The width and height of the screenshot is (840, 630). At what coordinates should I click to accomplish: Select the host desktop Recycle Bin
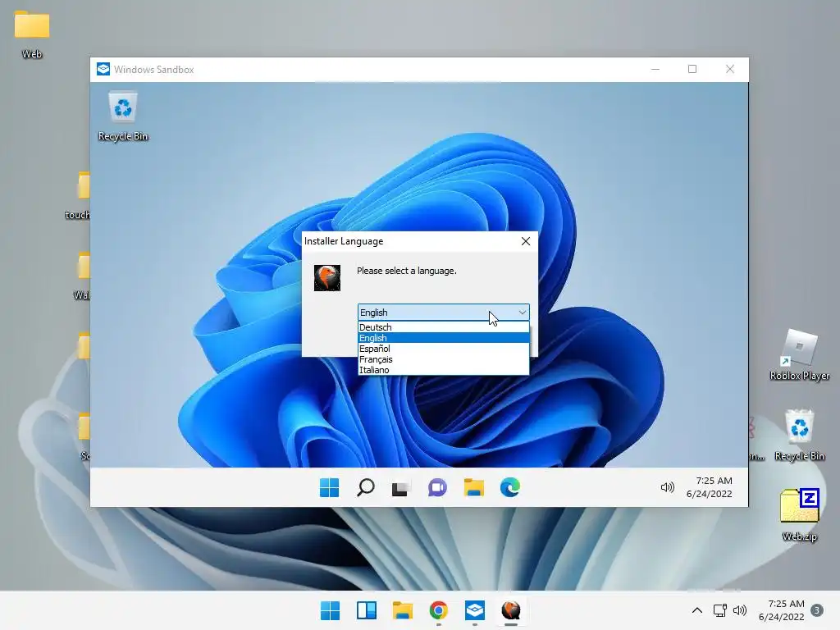coord(799,436)
